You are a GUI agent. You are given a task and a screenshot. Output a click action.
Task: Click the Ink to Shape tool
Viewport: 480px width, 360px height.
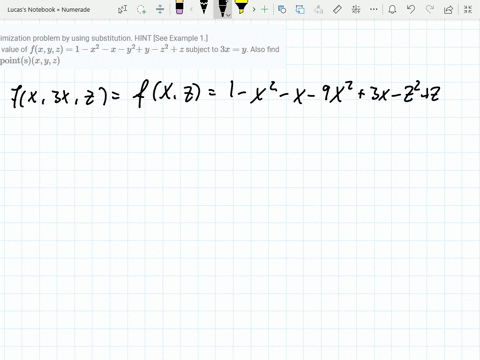pyautogui.click(x=300, y=9)
